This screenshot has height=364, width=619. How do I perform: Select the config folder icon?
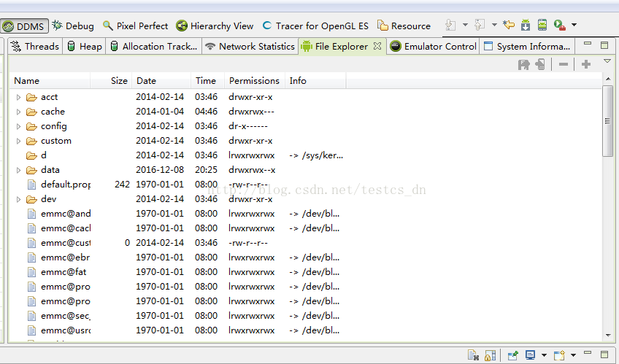click(31, 126)
